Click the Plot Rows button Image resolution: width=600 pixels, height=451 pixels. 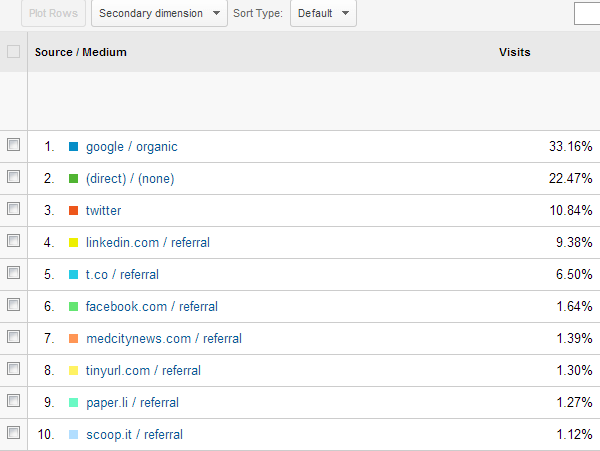[x=53, y=13]
